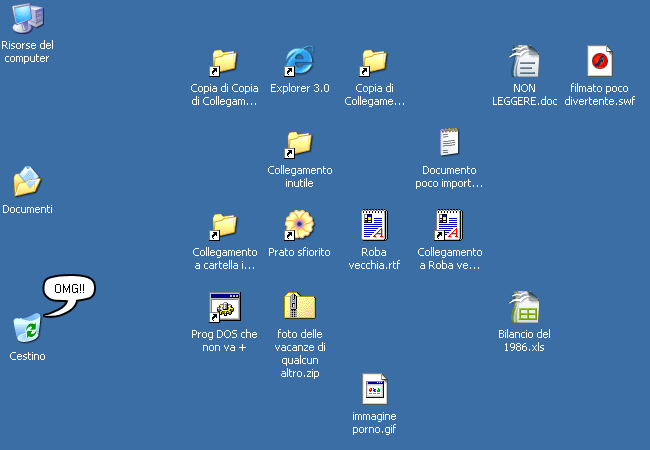Select the immagine gif file icon
650x450 pixels.
click(x=375, y=389)
